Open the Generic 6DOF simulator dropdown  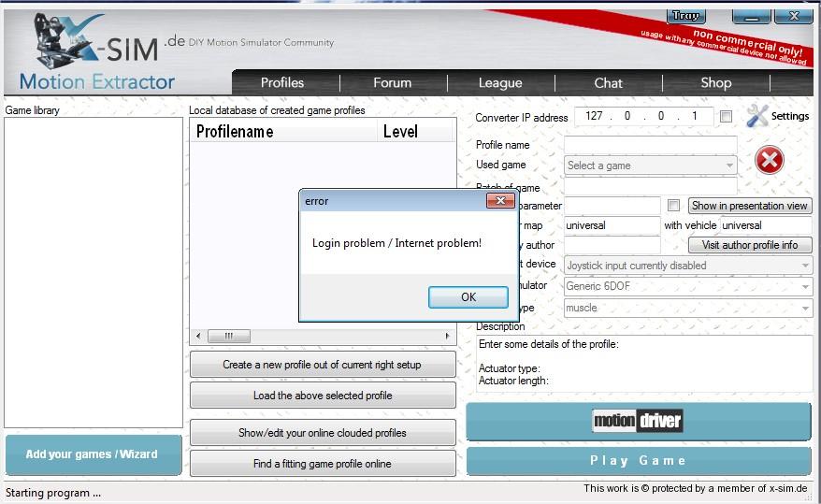[x=805, y=286]
